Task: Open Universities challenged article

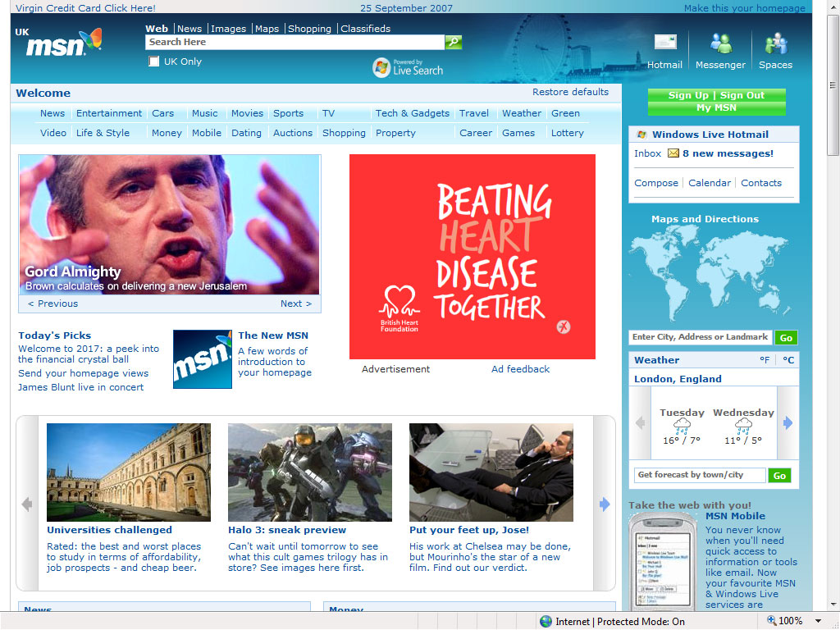Action: pos(109,530)
